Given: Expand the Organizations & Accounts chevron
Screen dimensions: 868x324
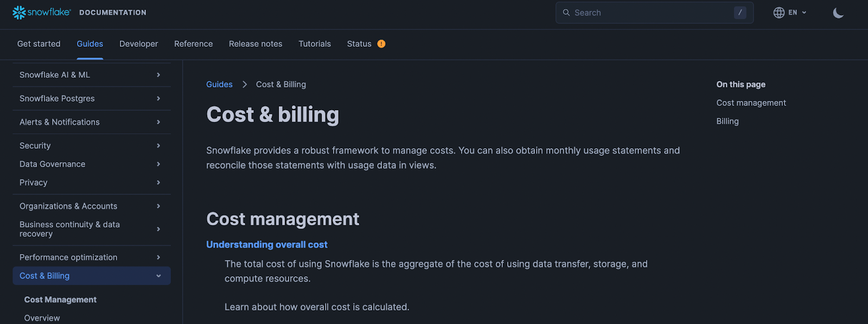Looking at the screenshot, I should tap(158, 206).
